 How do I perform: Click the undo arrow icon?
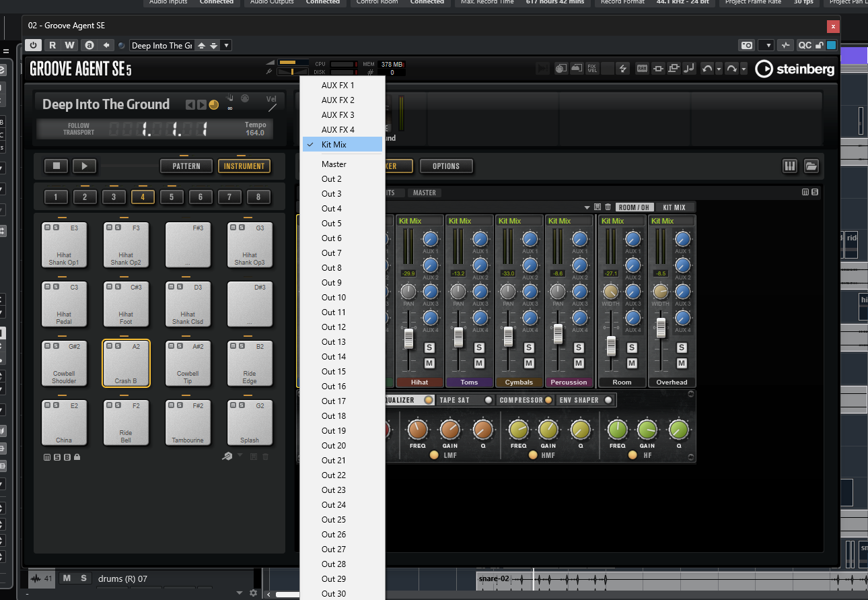pos(707,68)
